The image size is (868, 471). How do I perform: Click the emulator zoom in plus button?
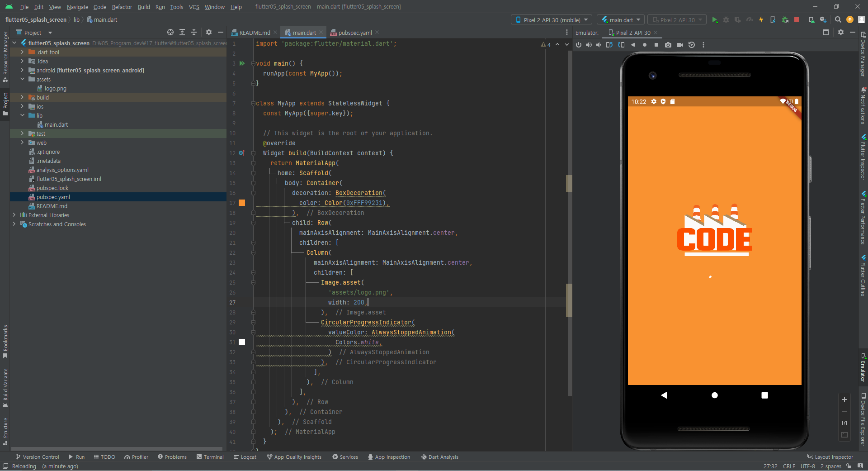(x=844, y=400)
